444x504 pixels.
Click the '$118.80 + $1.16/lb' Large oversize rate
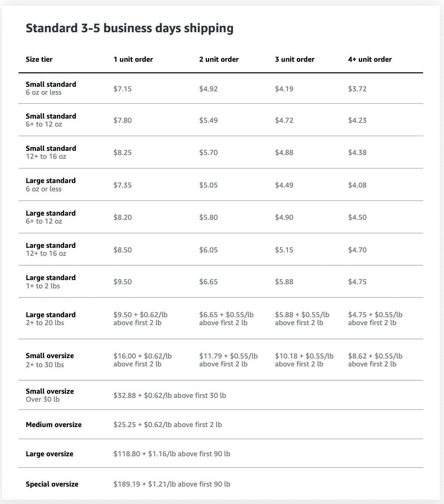click(x=172, y=454)
